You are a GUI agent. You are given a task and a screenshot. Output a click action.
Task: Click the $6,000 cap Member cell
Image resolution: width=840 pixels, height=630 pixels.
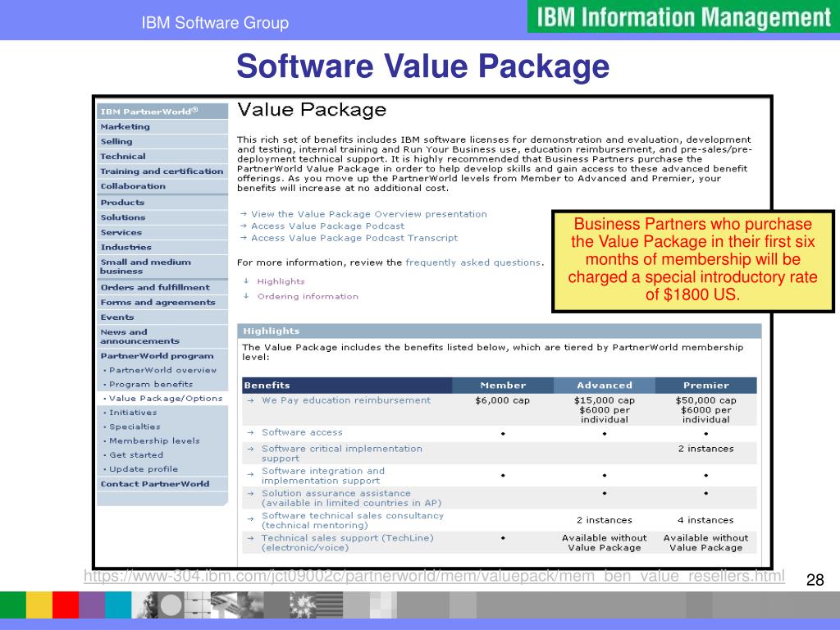(x=503, y=400)
